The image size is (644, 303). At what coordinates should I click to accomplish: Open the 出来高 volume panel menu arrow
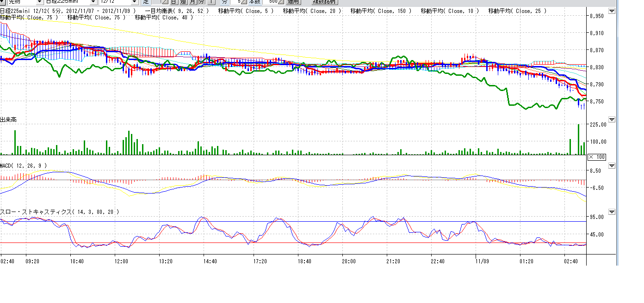(612, 120)
